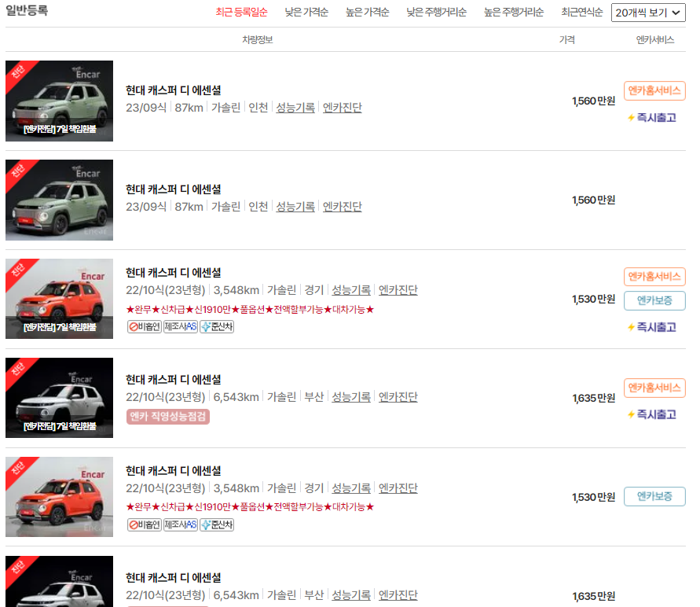The width and height of the screenshot is (700, 607).
Task: Click 일반등록 section heading
Action: 27,10
